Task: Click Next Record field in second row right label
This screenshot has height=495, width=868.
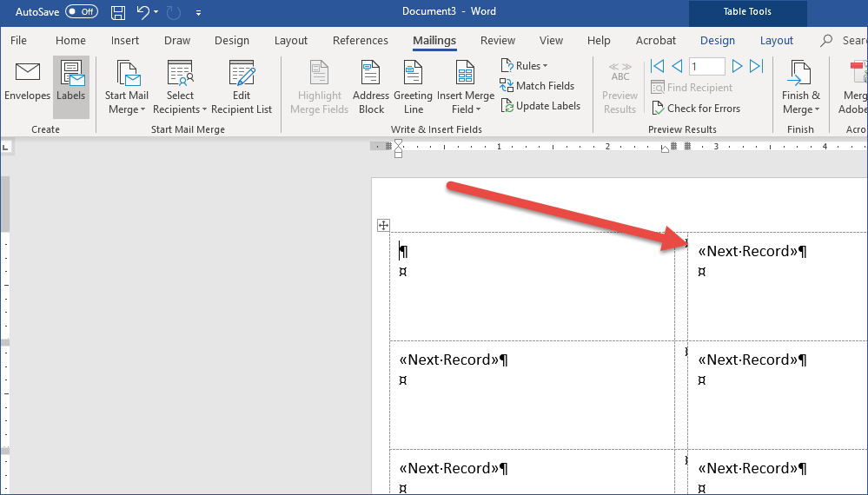Action: click(748, 360)
